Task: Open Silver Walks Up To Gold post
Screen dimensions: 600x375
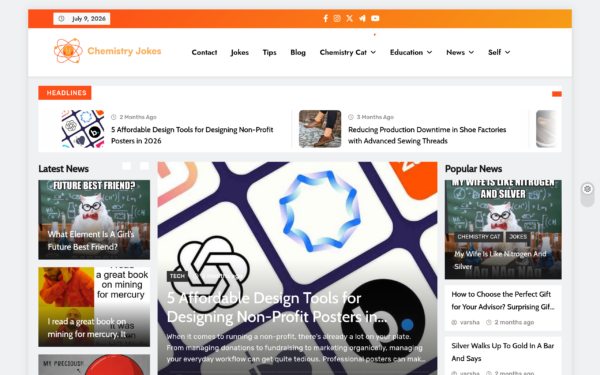Action: click(503, 352)
